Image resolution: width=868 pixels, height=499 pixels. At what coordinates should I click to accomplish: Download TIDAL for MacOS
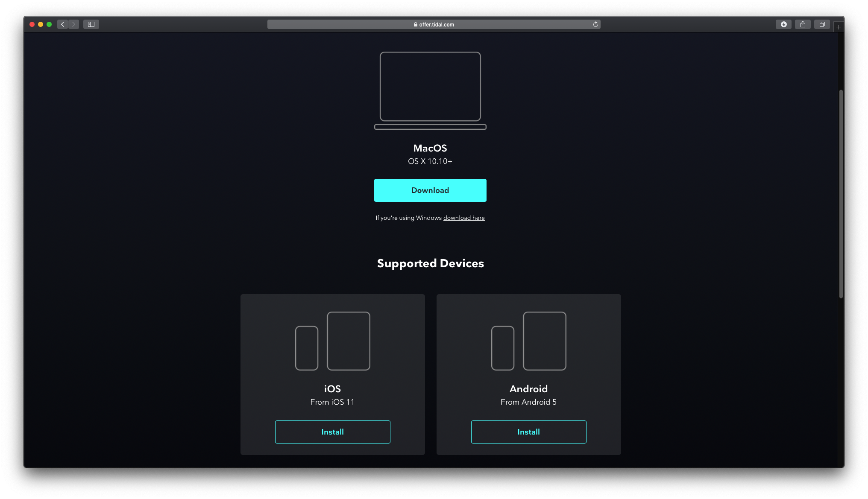430,190
